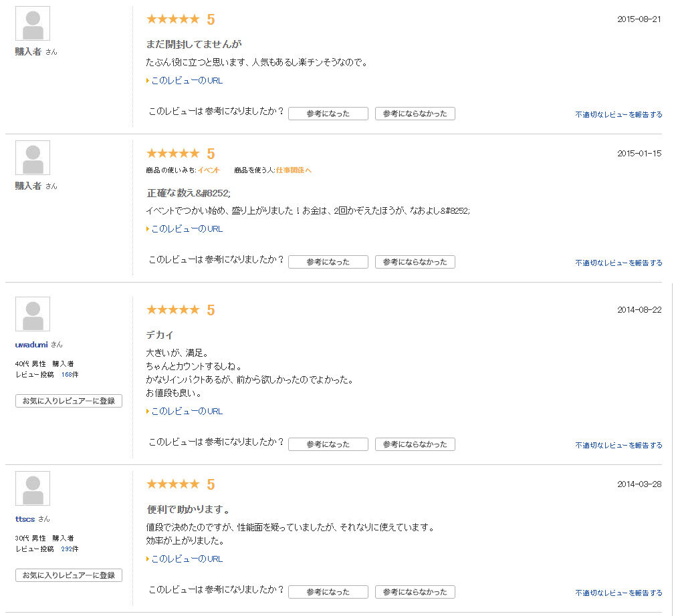This screenshot has width=674, height=616.
Task: Mark the 2015-08-21 review as 参考になった
Action: (328, 114)
